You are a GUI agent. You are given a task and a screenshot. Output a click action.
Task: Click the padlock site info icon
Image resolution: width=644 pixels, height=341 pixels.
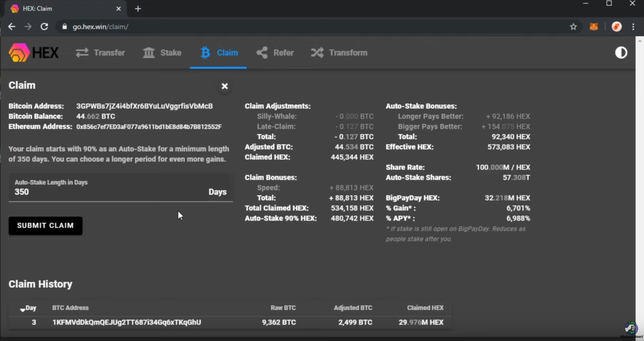tap(64, 27)
